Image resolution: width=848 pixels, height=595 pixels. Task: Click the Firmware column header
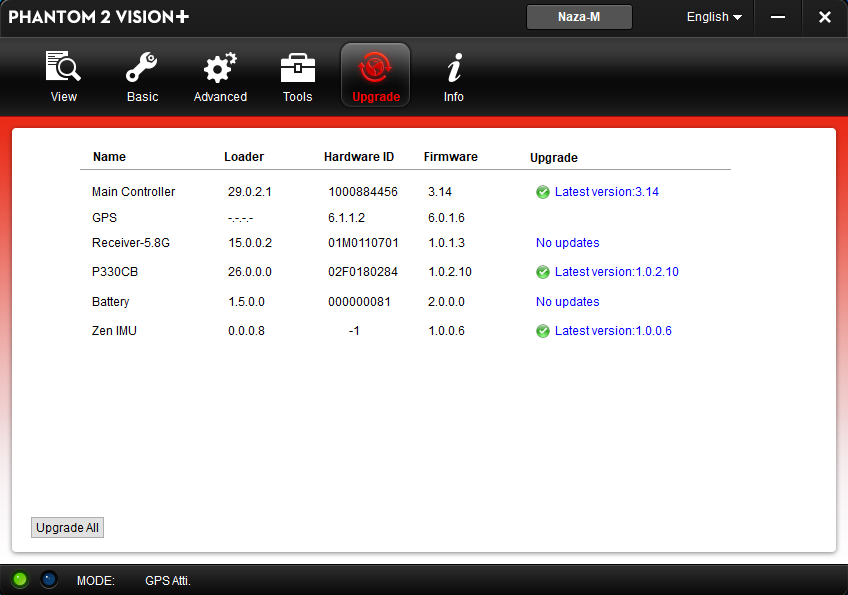450,157
